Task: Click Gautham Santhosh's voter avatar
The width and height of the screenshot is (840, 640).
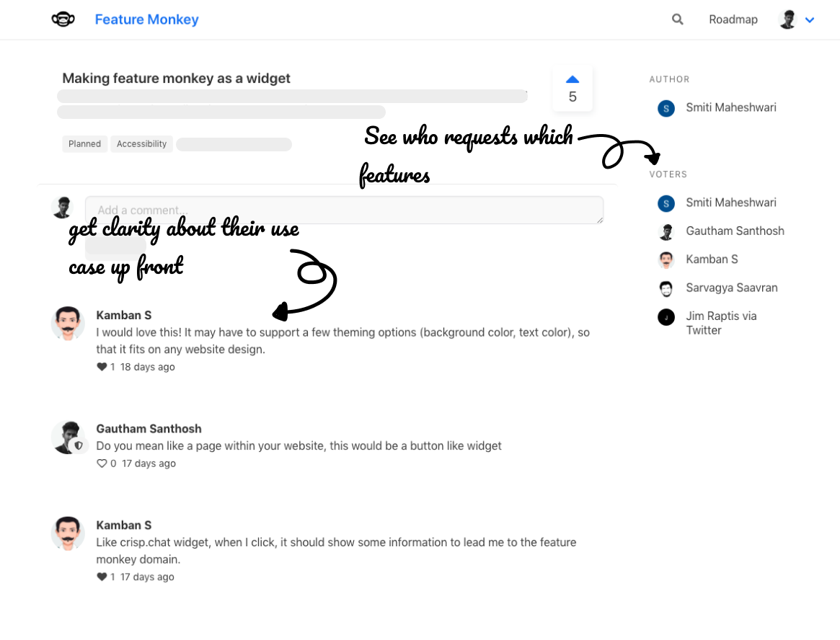Action: [x=666, y=232]
